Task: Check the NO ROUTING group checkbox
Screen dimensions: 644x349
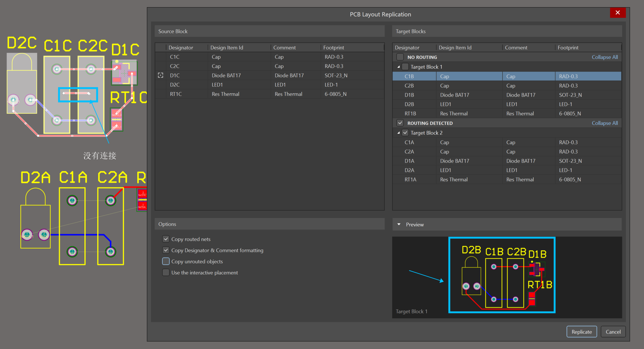Action: [400, 57]
